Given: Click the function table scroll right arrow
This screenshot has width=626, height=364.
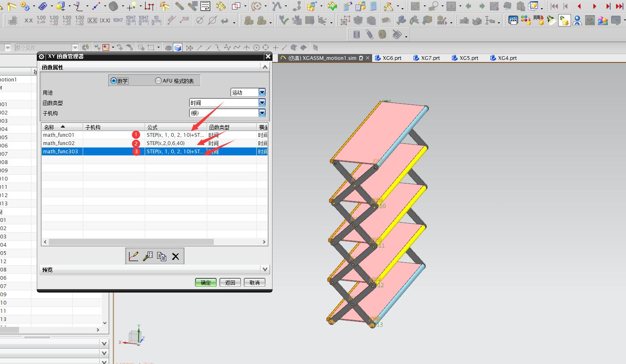Looking at the screenshot, I should 264,242.
